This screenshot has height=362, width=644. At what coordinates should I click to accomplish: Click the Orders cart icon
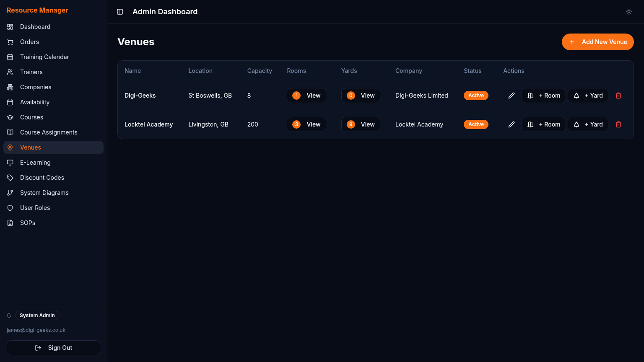pos(10,42)
